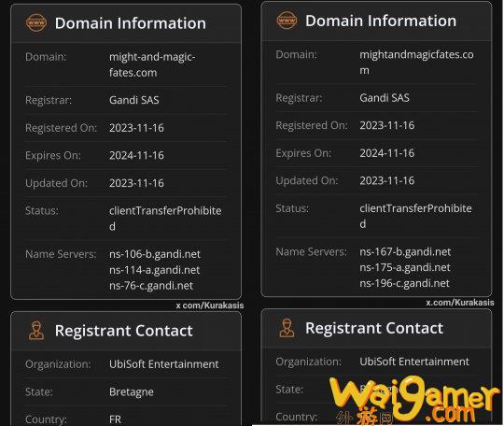This screenshot has width=504, height=426.
Task: Click Expires On date 2024-11-16 in right panel
Action: tap(387, 153)
